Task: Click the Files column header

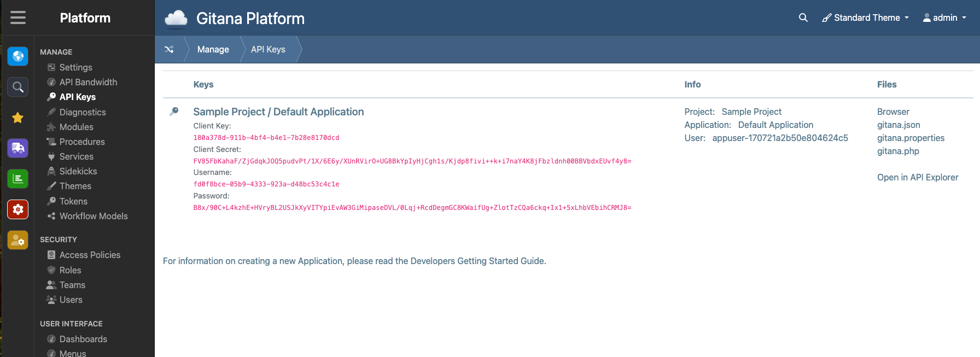Action: coord(886,84)
